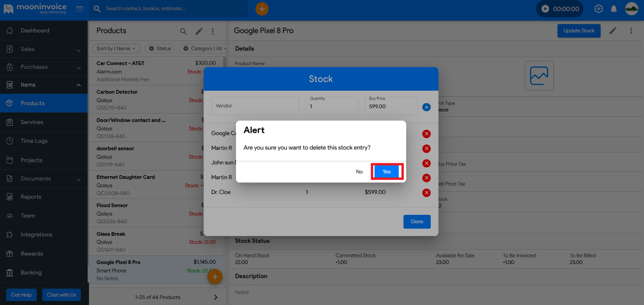The image size is (644, 305).
Task: Click the Dashboard home icon in sidebar
Action: (x=10, y=31)
